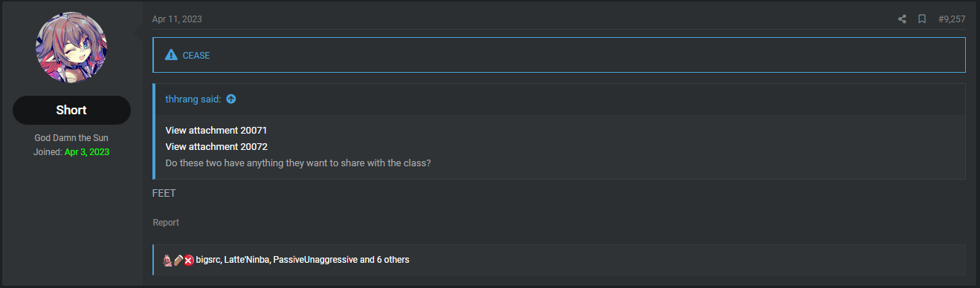This screenshot has width=980, height=288.
Task: Open post permalink #9,257
Action: [952, 19]
